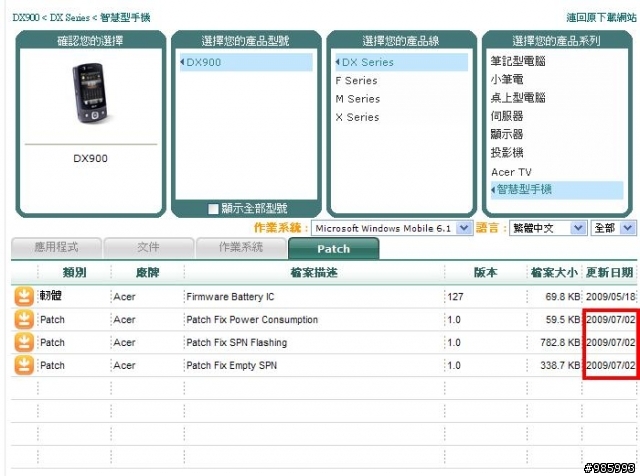Select the Patch tab
Image resolution: width=640 pixels, height=476 pixels.
tap(333, 248)
